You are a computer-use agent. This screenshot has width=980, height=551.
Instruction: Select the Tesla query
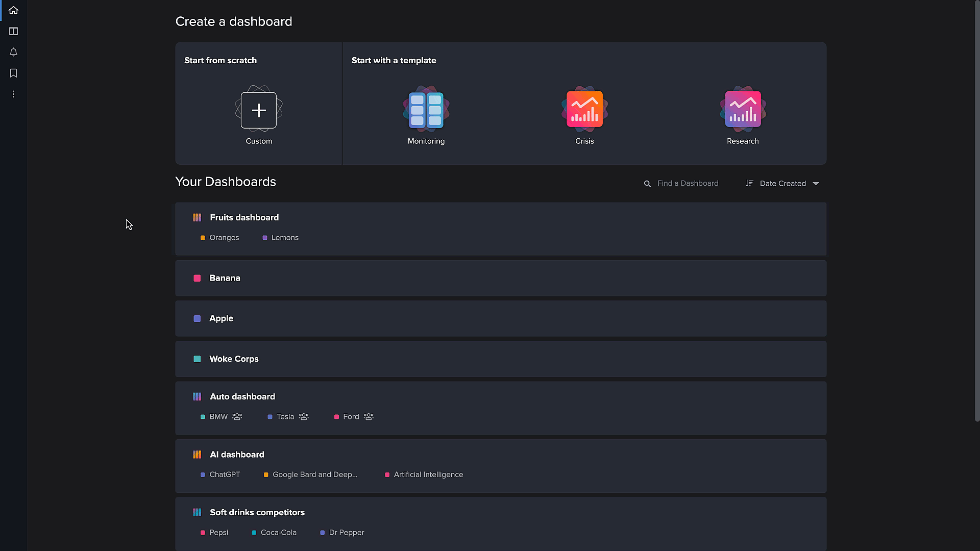tap(281, 417)
